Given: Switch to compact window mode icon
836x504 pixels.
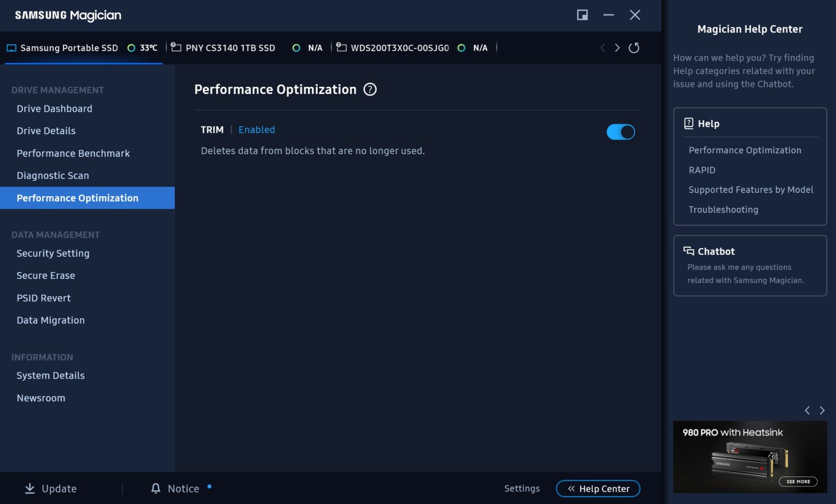Looking at the screenshot, I should pyautogui.click(x=582, y=15).
